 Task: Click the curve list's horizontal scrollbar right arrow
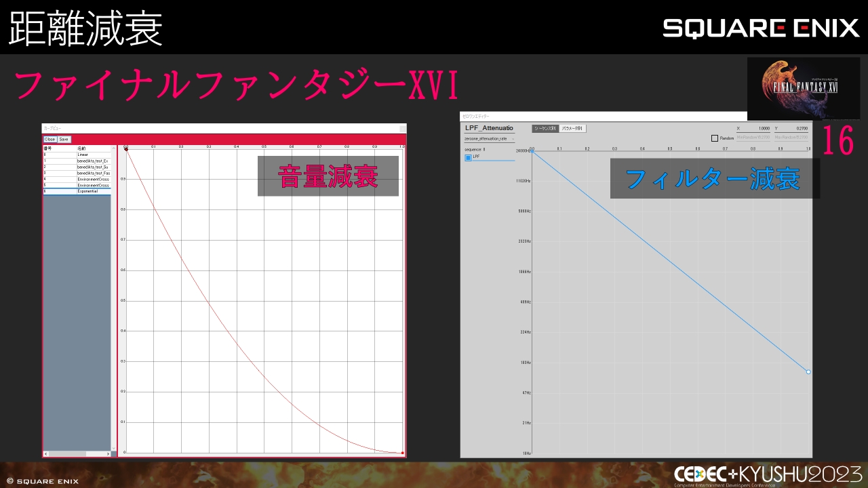[107, 453]
